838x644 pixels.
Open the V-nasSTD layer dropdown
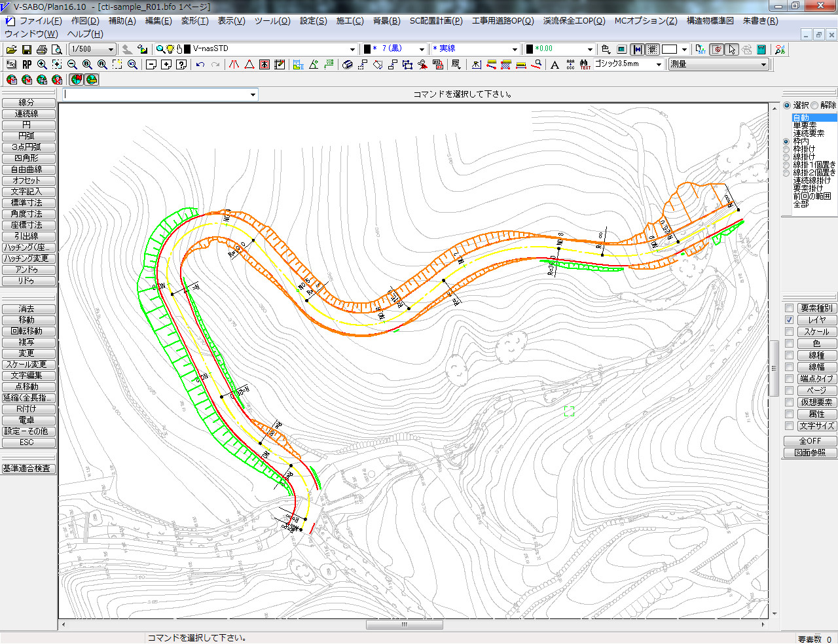point(352,49)
